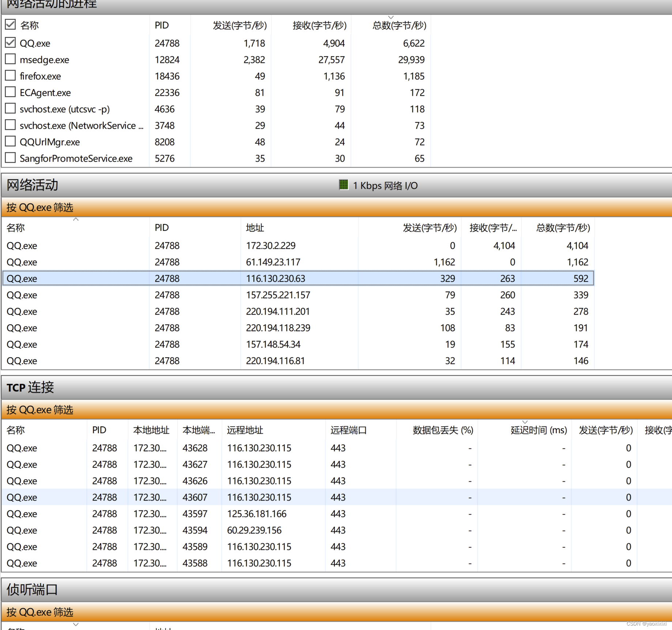Image resolution: width=672 pixels, height=630 pixels.
Task: Select TCP connection with local port 43607
Action: click(x=336, y=497)
